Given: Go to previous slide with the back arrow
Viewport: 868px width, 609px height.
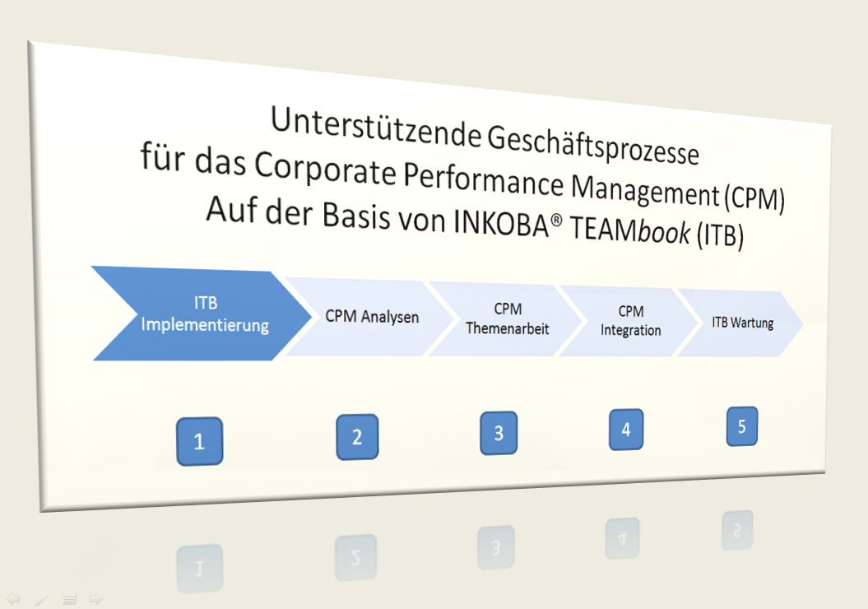Looking at the screenshot, I should (x=13, y=598).
